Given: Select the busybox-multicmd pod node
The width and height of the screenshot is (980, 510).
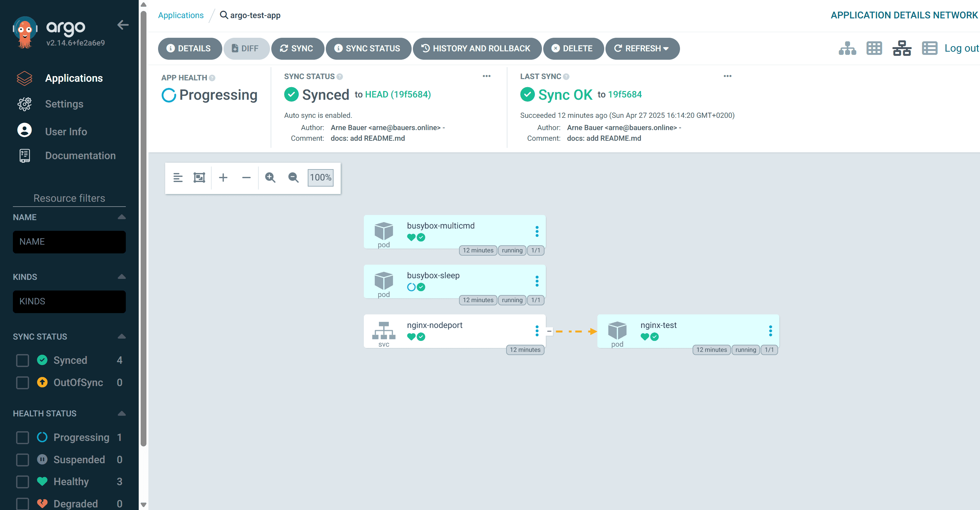Looking at the screenshot, I should click(x=455, y=232).
